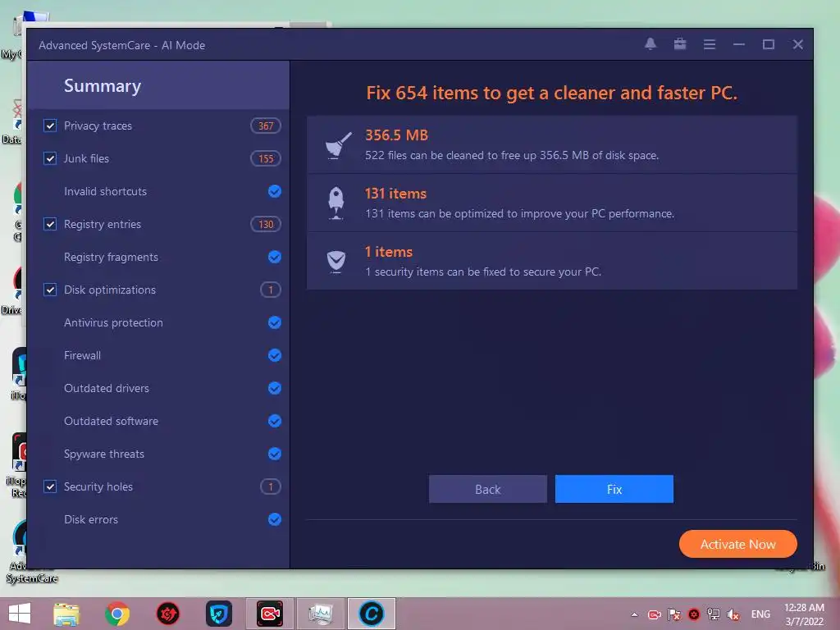This screenshot has height=630, width=840.
Task: Open the system monitor taskbar app
Action: pyautogui.click(x=321, y=614)
